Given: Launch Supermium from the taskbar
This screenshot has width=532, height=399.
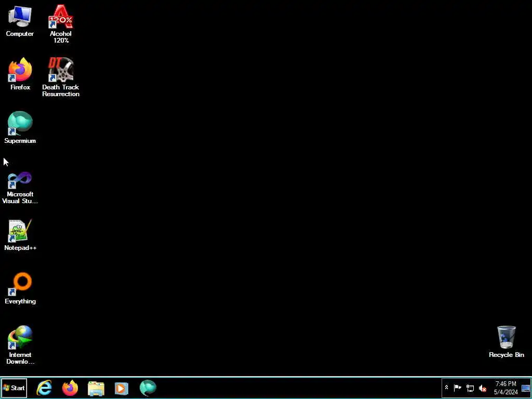Looking at the screenshot, I should (148, 388).
